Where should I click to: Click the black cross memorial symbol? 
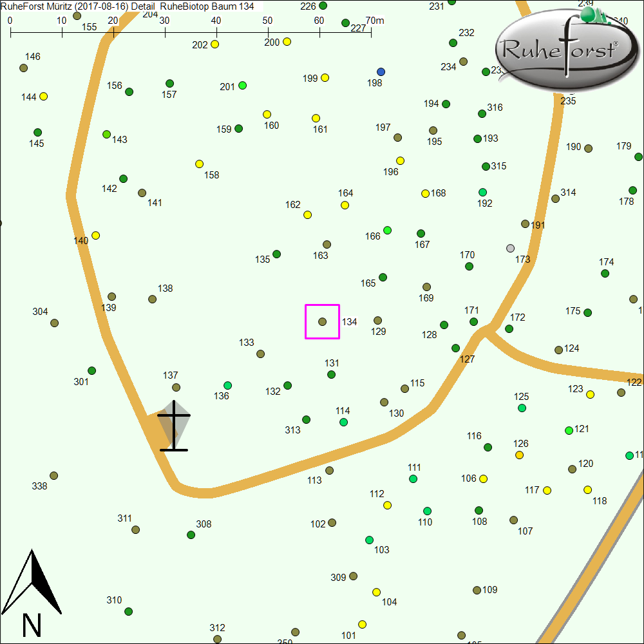pos(174,426)
